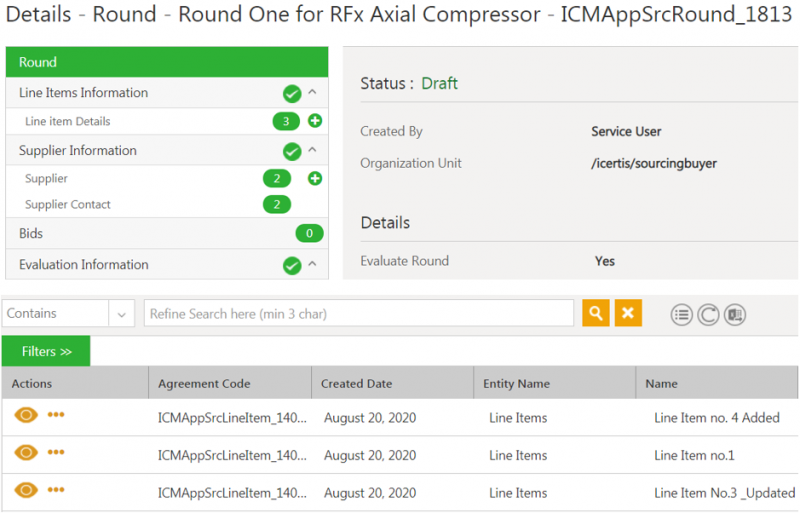Click the Line item Details count badge 3

click(286, 121)
